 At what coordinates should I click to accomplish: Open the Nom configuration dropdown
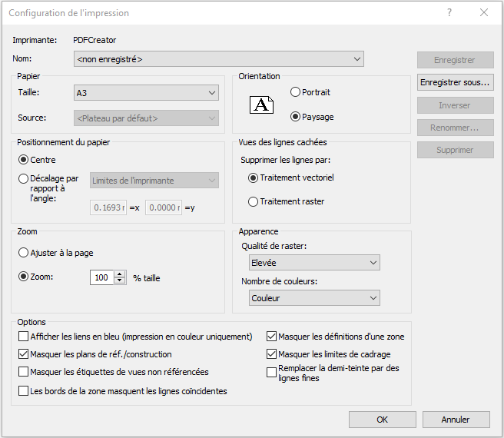[219, 59]
